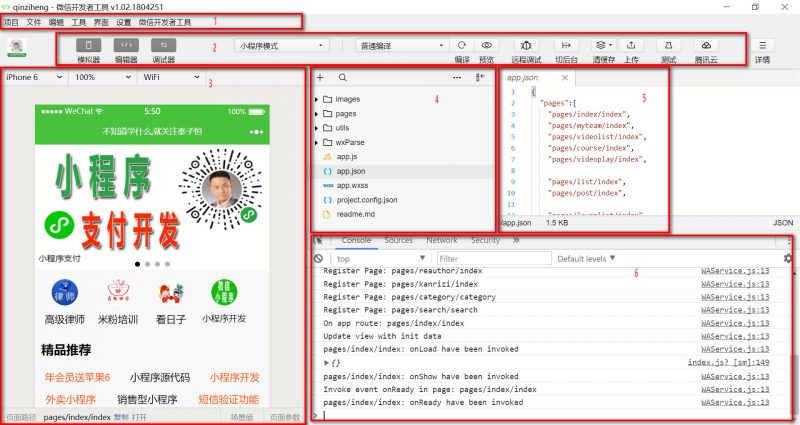Open file tree more options ellipsis

[x=457, y=78]
